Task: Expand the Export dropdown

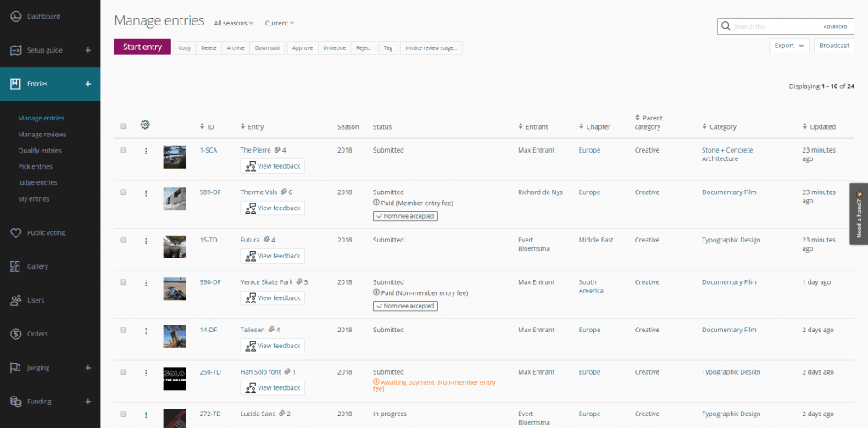Action: (788, 46)
